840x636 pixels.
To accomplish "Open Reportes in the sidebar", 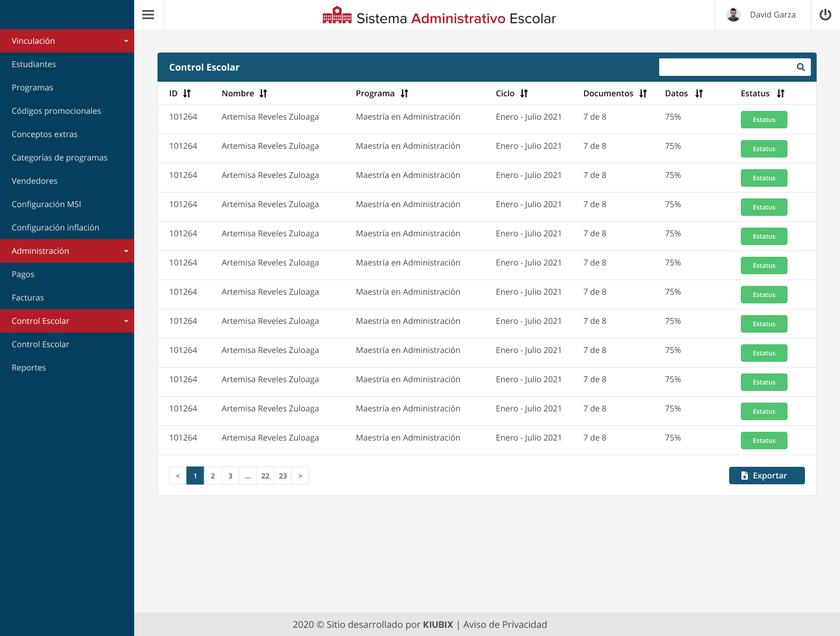I will 29,368.
